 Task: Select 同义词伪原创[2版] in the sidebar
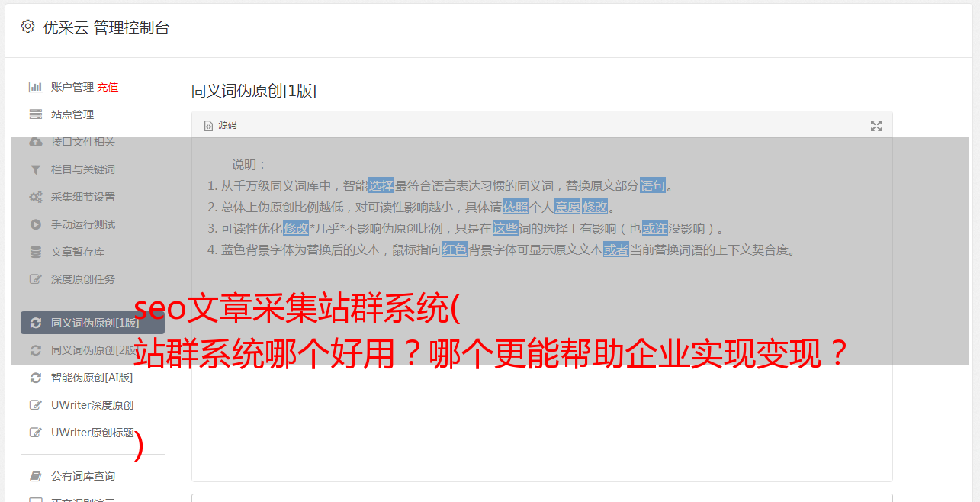(x=92, y=350)
